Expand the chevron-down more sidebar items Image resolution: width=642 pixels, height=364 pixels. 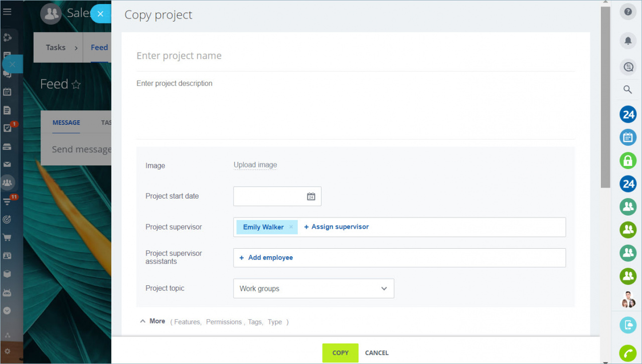pyautogui.click(x=7, y=311)
